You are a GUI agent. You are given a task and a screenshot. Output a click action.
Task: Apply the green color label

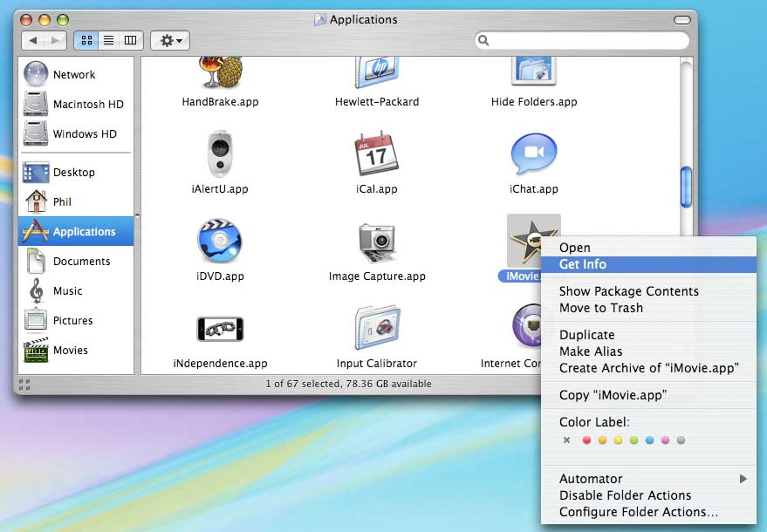[x=634, y=440]
